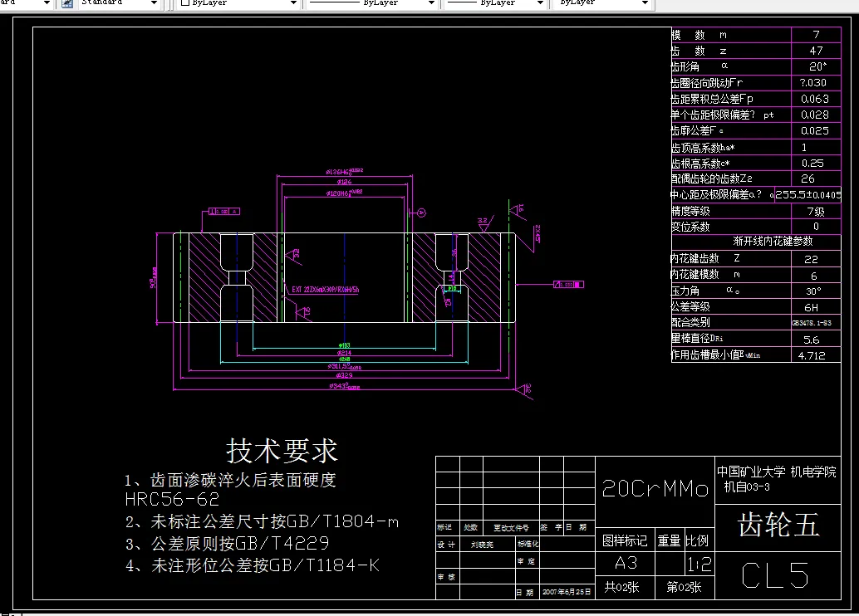Select the 20CrMMo material text in the title block

pyautogui.click(x=655, y=488)
